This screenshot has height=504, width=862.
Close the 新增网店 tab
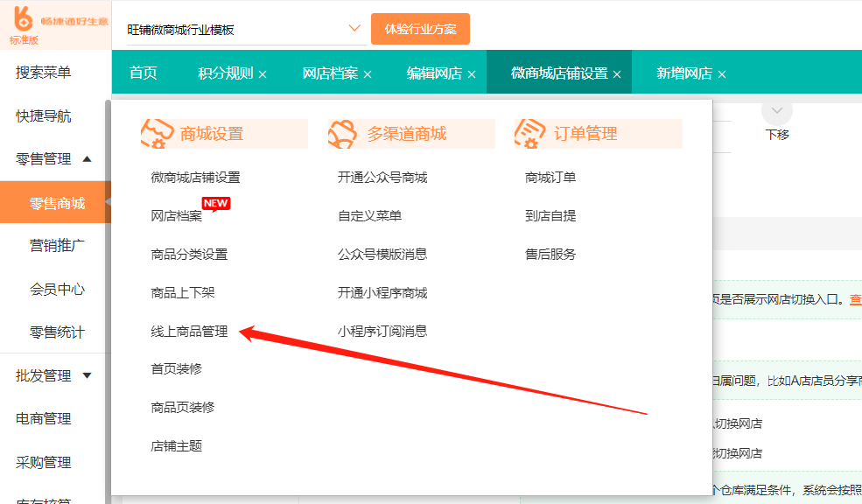722,74
